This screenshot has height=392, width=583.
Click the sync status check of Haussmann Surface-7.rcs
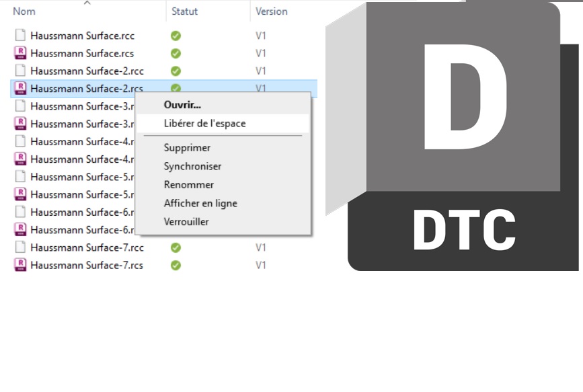(175, 265)
